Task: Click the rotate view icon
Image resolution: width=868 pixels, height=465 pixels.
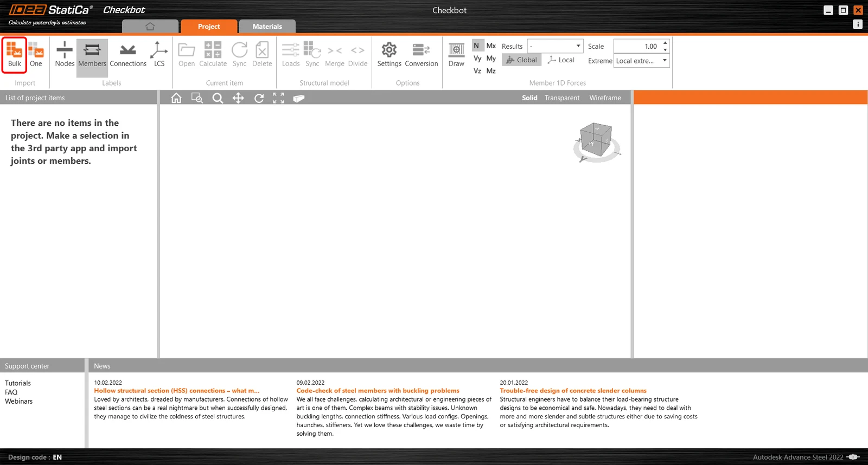Action: [x=259, y=98]
